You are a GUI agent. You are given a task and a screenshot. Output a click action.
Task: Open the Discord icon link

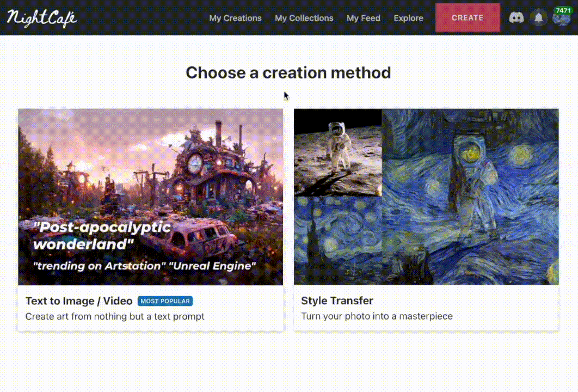(516, 18)
